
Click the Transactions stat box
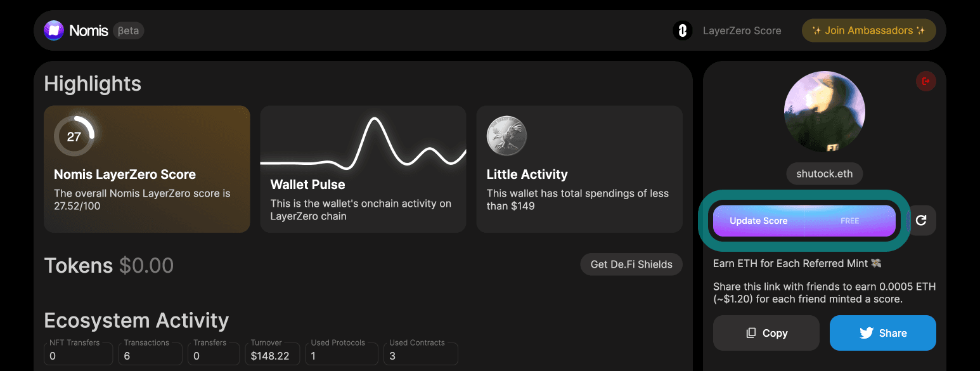click(x=146, y=353)
